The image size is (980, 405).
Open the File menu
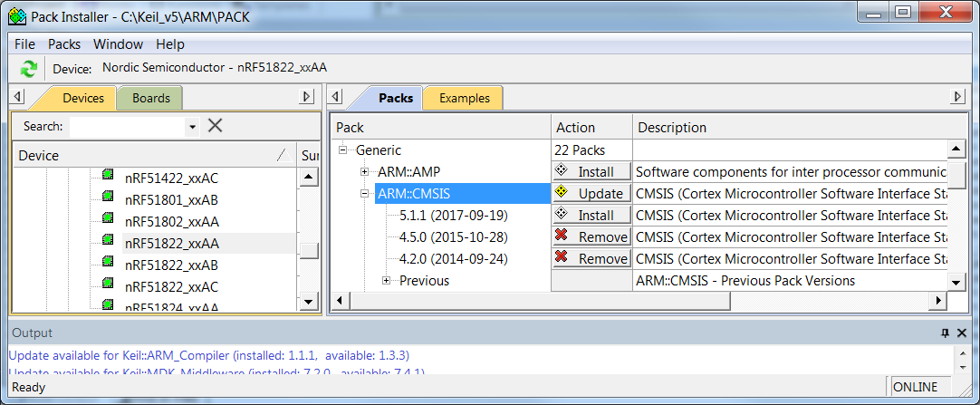click(25, 44)
